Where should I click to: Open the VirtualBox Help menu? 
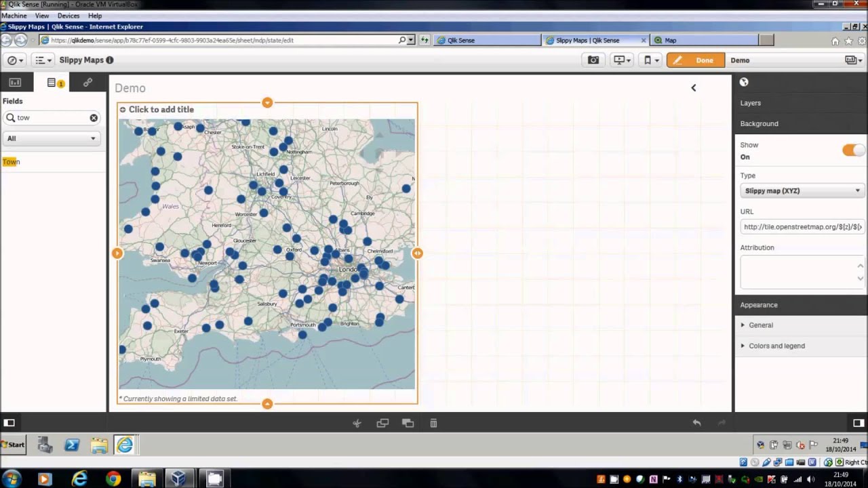point(95,16)
